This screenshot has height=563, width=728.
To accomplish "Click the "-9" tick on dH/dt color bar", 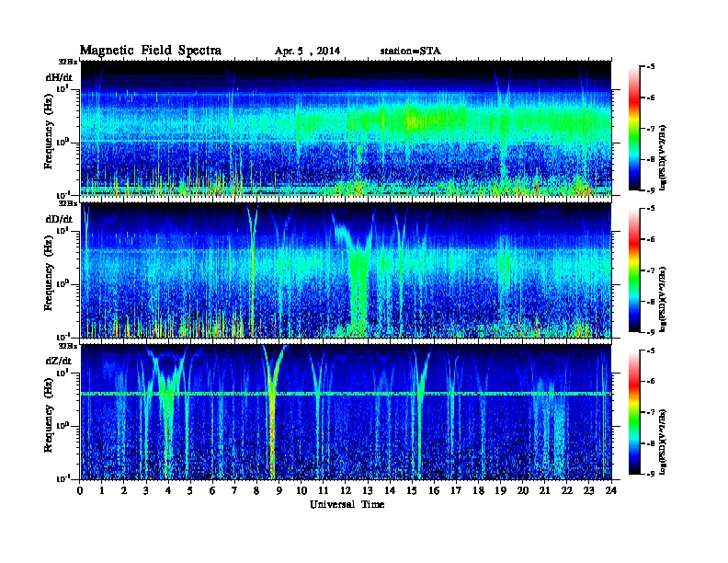I will [x=651, y=190].
